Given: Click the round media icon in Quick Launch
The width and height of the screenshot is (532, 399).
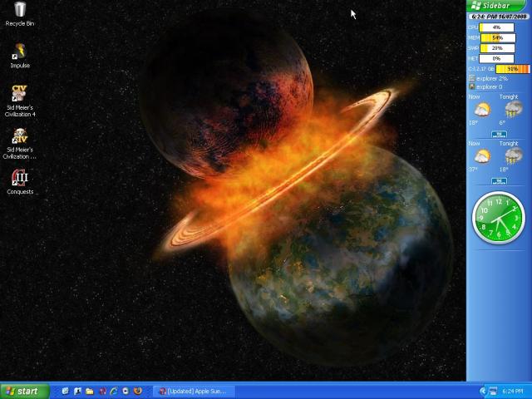Looking at the screenshot, I should tap(126, 392).
